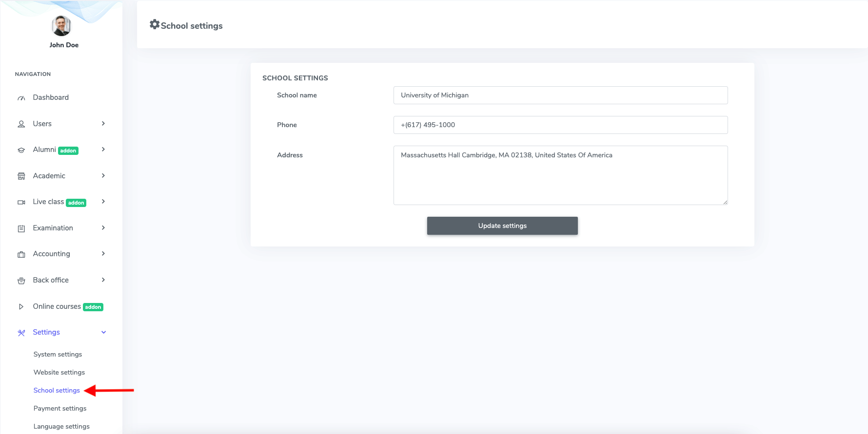
Task: Click the Accounting briefcase icon
Action: (x=21, y=254)
